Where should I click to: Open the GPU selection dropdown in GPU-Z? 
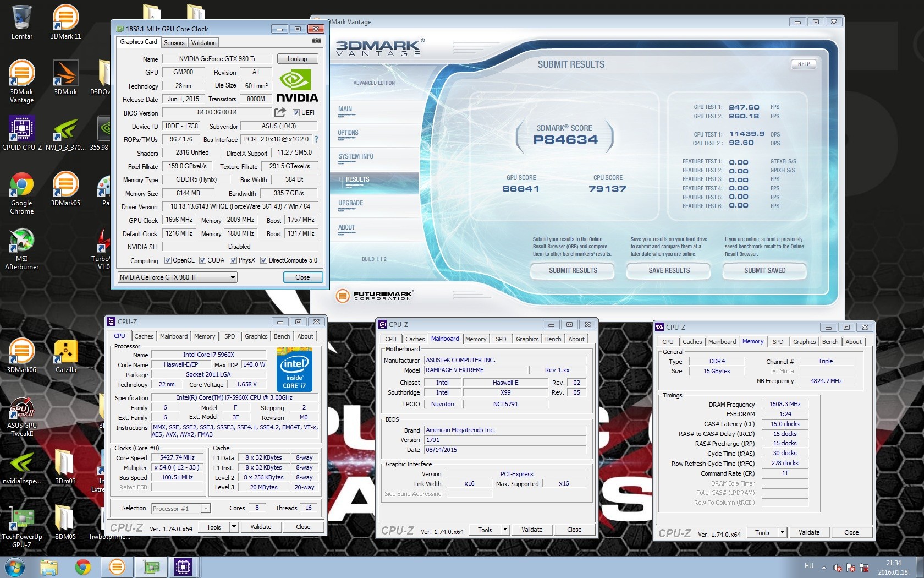tap(178, 277)
